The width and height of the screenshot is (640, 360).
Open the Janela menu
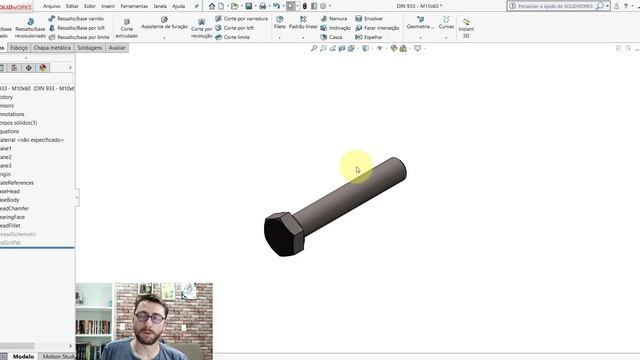click(x=160, y=6)
